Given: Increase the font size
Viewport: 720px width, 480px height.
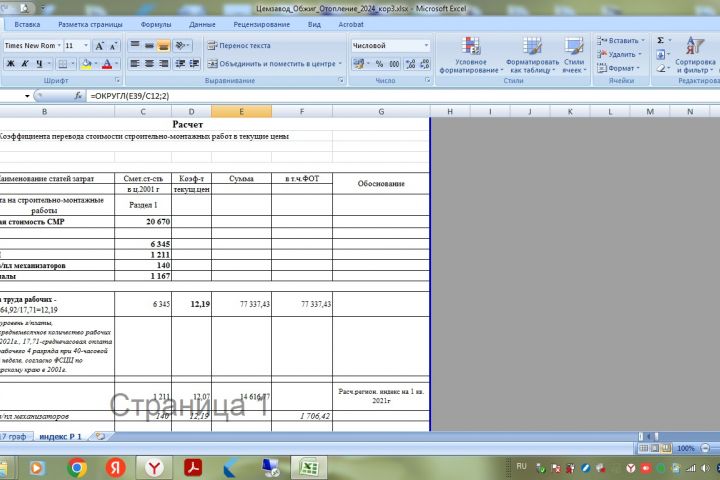Looking at the screenshot, I should (x=99, y=45).
